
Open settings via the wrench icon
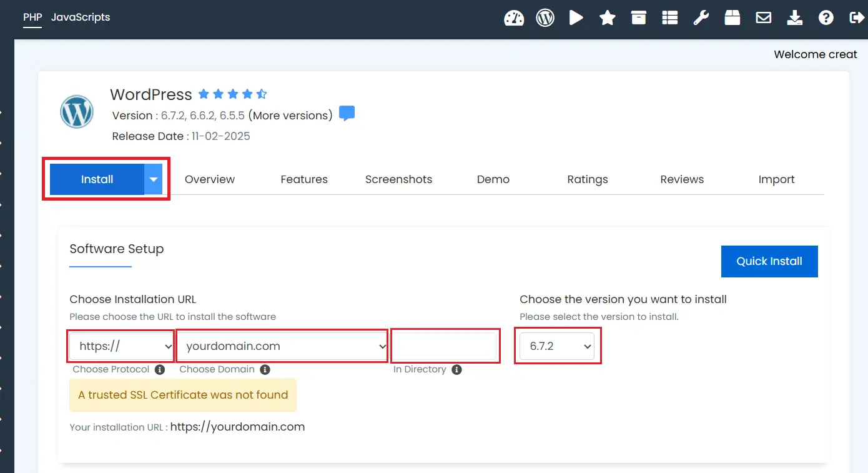pyautogui.click(x=701, y=18)
